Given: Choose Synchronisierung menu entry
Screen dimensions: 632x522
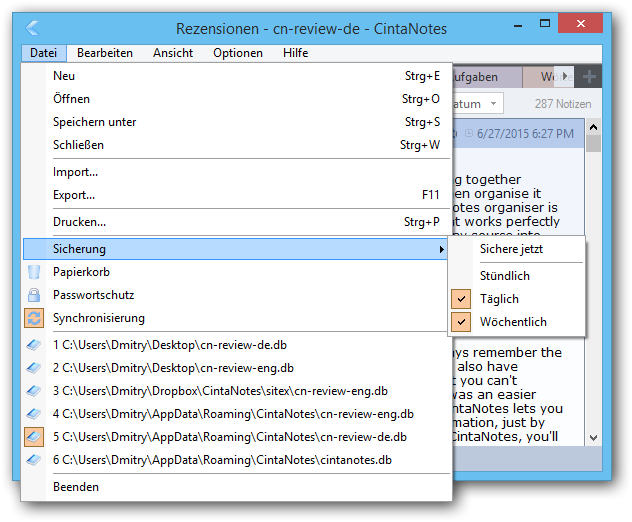Looking at the screenshot, I should [x=236, y=318].
